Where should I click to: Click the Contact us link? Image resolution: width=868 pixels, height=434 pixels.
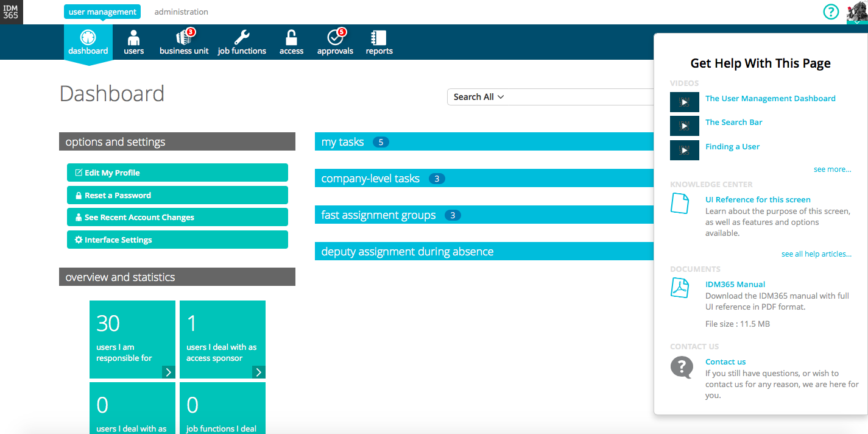click(x=725, y=361)
